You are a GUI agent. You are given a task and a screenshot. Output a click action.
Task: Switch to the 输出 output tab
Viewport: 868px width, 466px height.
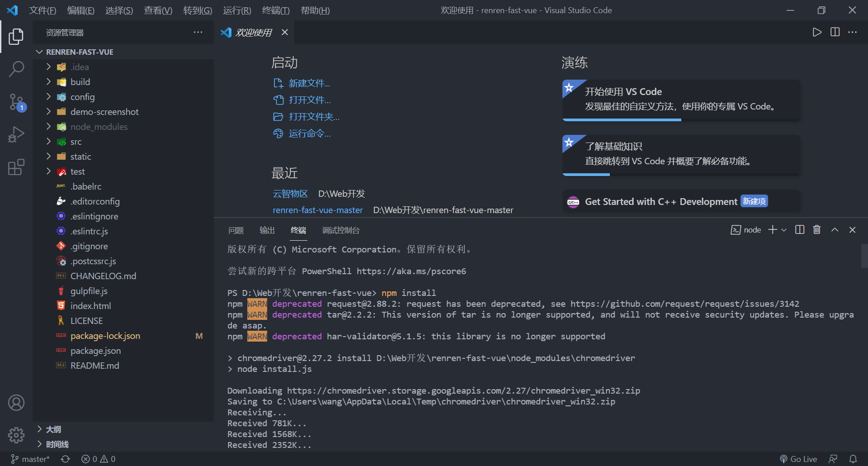tap(267, 230)
